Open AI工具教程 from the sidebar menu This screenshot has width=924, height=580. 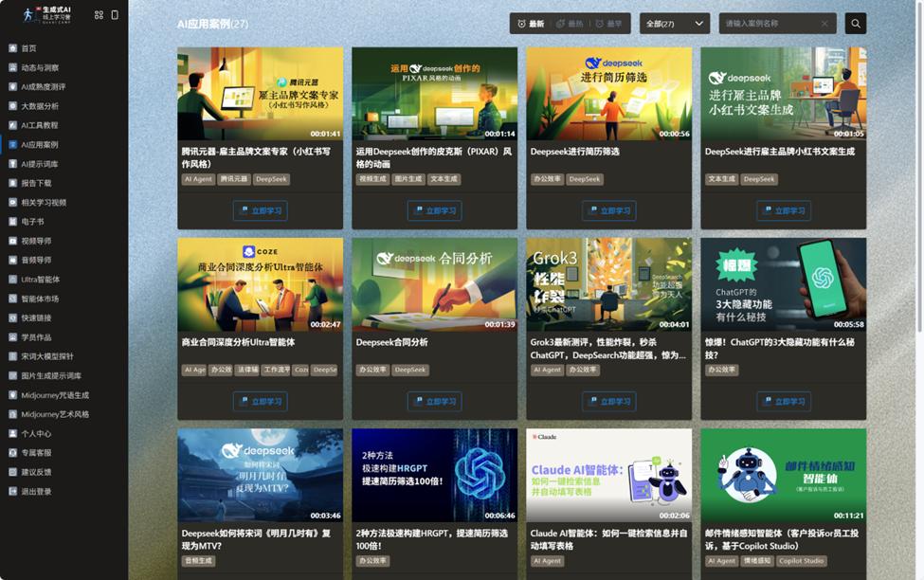click(39, 125)
